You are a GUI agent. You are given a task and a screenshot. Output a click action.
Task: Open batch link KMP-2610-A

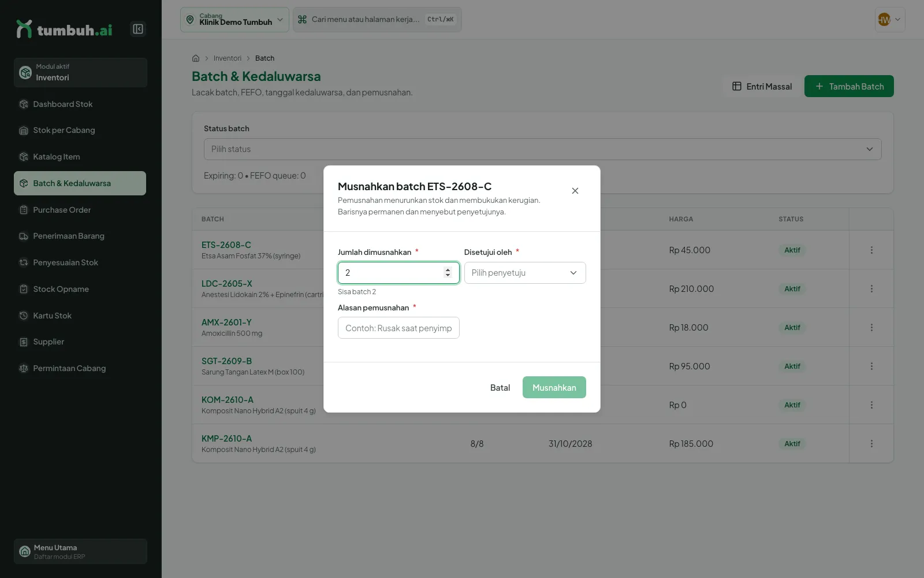click(226, 439)
